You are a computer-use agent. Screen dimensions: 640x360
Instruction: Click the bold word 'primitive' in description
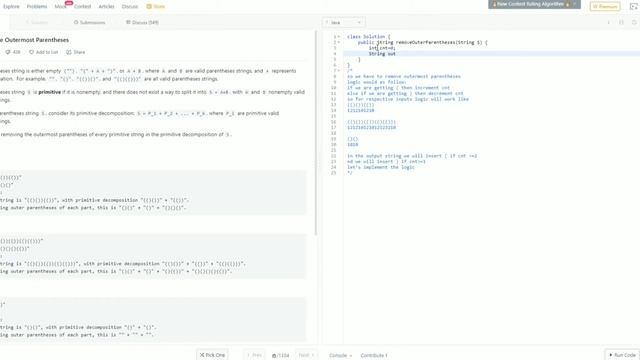pyautogui.click(x=49, y=92)
